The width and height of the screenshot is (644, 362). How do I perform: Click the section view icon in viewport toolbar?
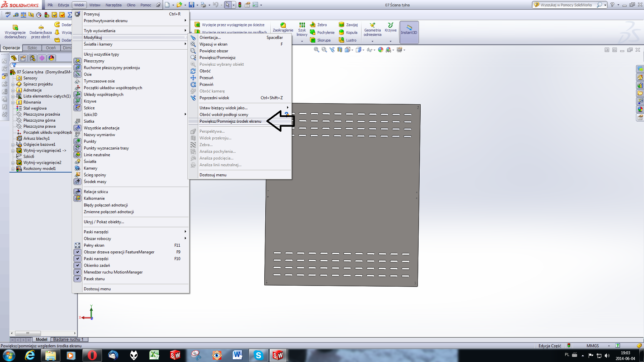pos(340,50)
